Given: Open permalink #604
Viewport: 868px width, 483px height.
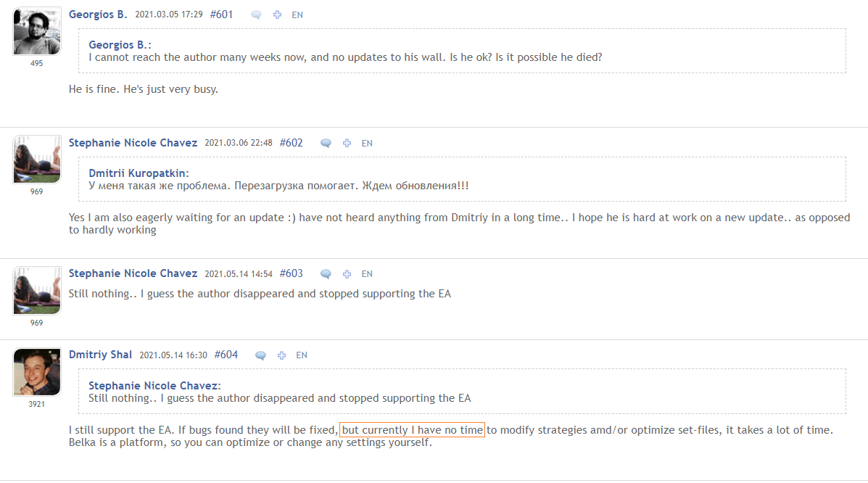Looking at the screenshot, I should pyautogui.click(x=226, y=355).
